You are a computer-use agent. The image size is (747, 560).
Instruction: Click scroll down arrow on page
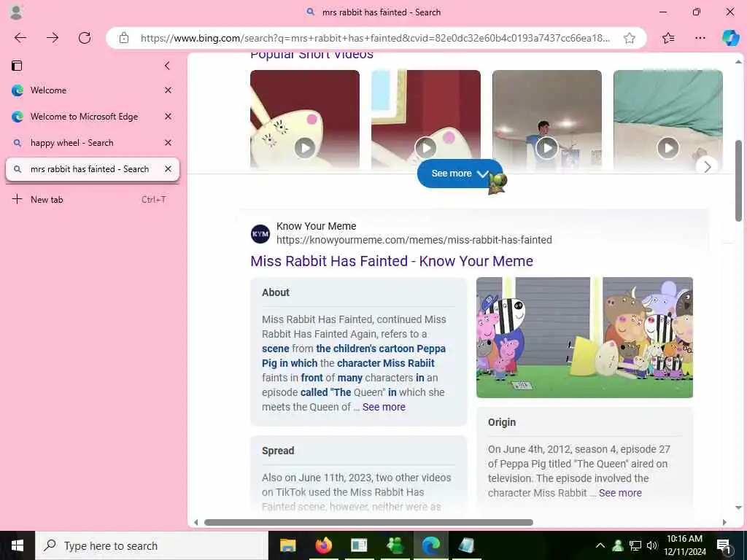pyautogui.click(x=738, y=507)
